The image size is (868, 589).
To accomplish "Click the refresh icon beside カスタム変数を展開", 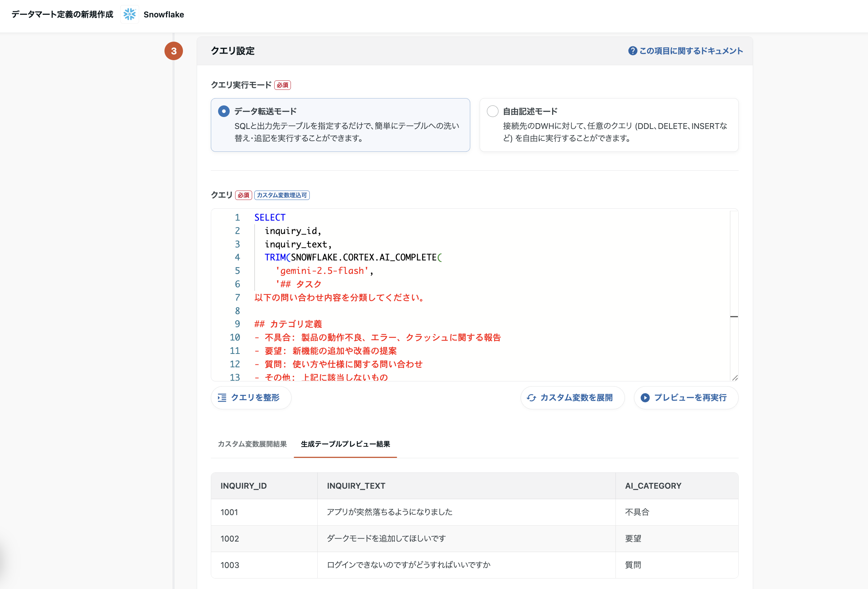I will point(532,398).
